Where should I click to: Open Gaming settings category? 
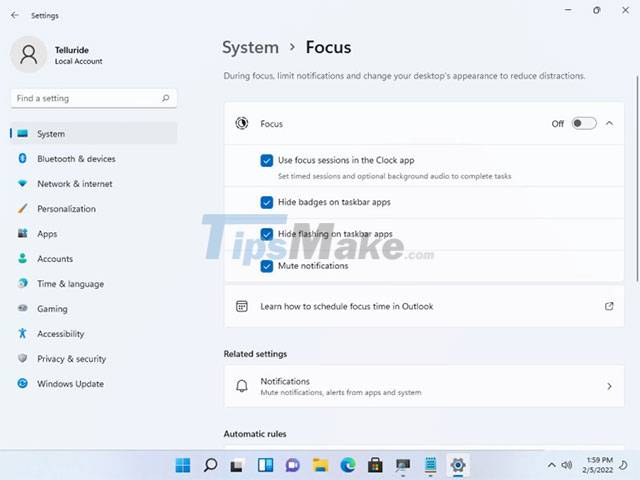click(x=94, y=309)
